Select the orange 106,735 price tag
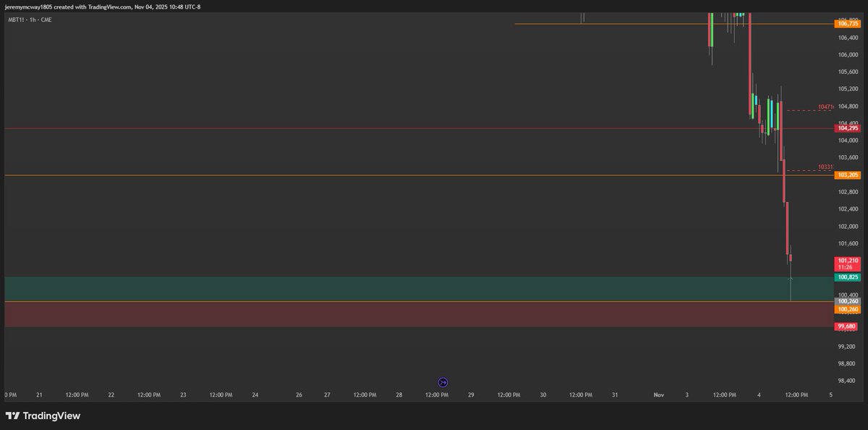 847,24
